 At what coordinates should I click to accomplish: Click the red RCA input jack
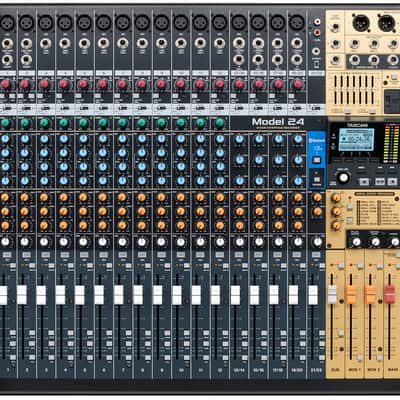click(317, 33)
